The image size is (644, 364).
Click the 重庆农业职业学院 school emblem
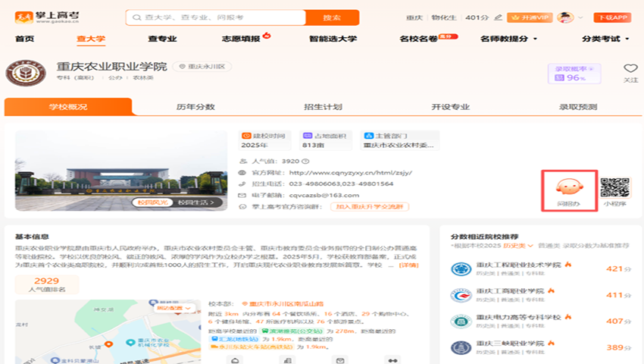(x=26, y=73)
